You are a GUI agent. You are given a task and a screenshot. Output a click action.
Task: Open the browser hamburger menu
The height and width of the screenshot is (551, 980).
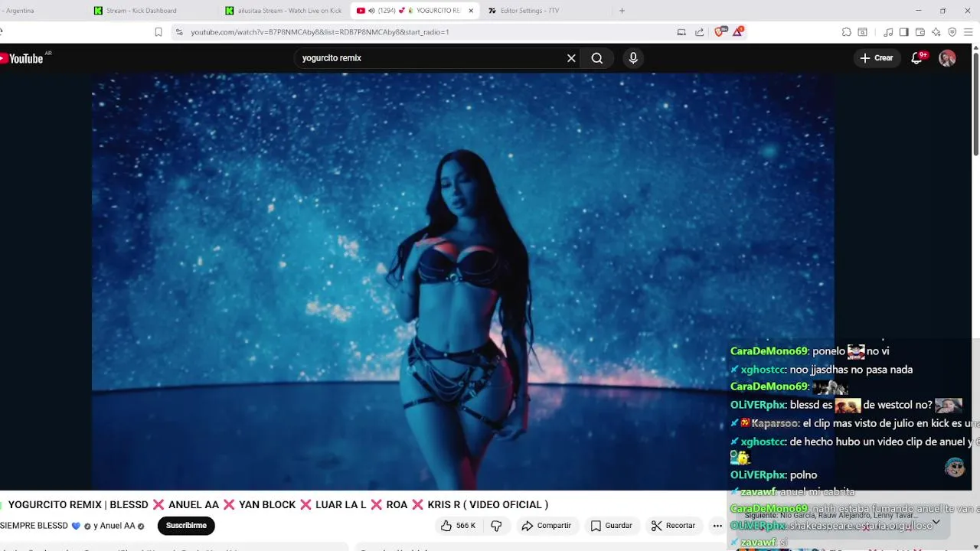coord(969,32)
